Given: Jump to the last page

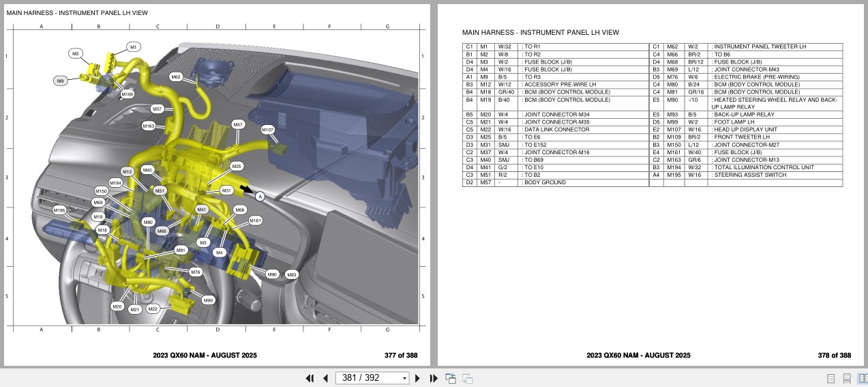Looking at the screenshot, I should click(433, 378).
